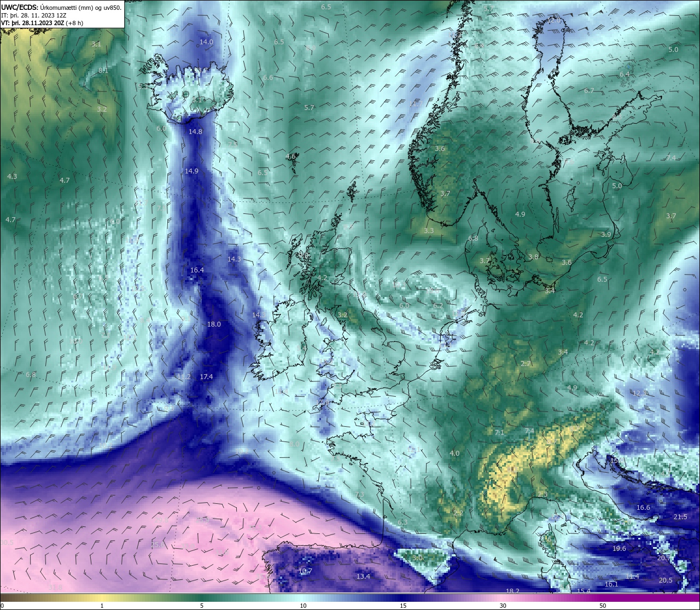Click the 14.3 value northwest of Ireland
The image size is (700, 610).
(x=234, y=259)
